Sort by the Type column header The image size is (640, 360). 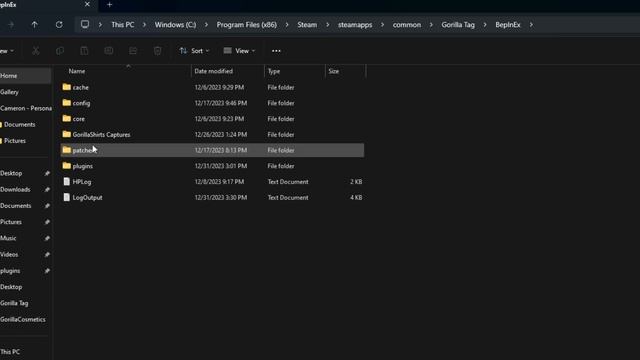tap(274, 71)
